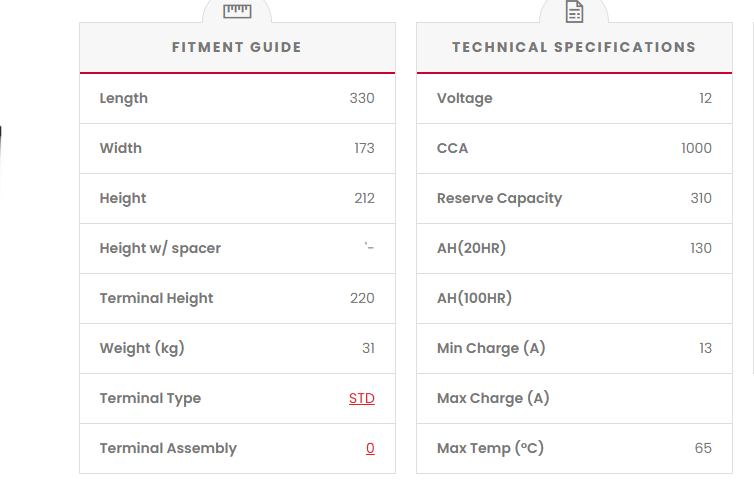Image resolution: width=754 pixels, height=498 pixels.
Task: Select the AH(20HR) value 130
Action: (701, 248)
